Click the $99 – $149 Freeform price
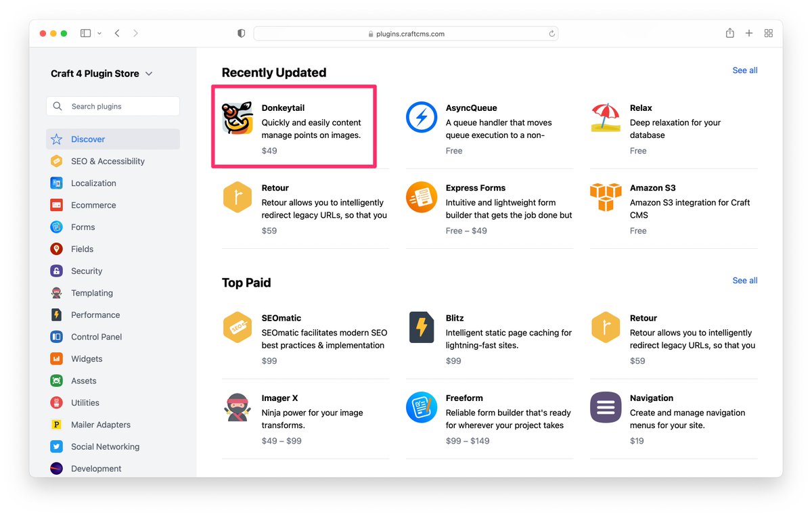This screenshot has height=516, width=812. coord(468,441)
